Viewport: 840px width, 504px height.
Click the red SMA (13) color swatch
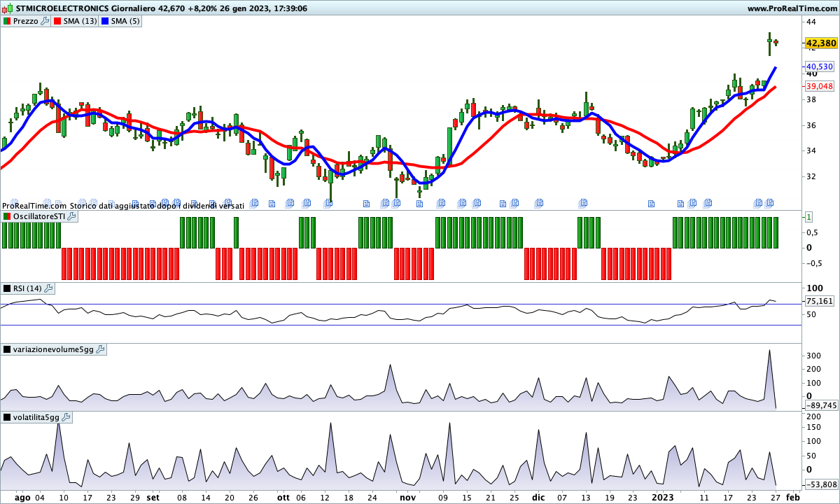tap(56, 21)
